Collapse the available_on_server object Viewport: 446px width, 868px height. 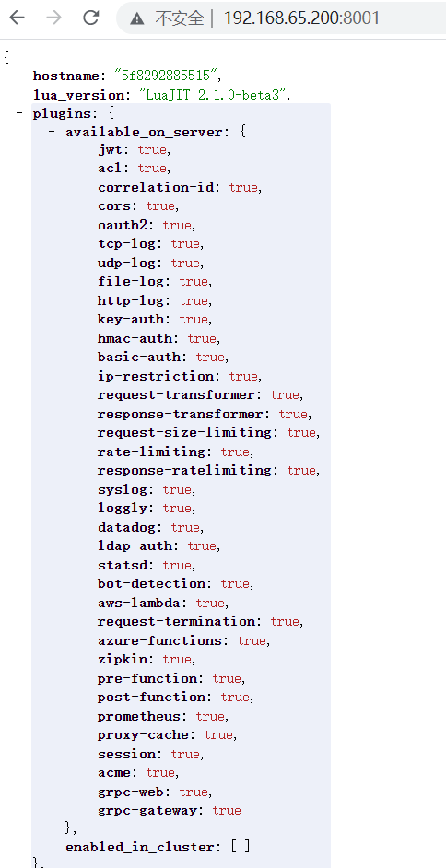pos(53,133)
